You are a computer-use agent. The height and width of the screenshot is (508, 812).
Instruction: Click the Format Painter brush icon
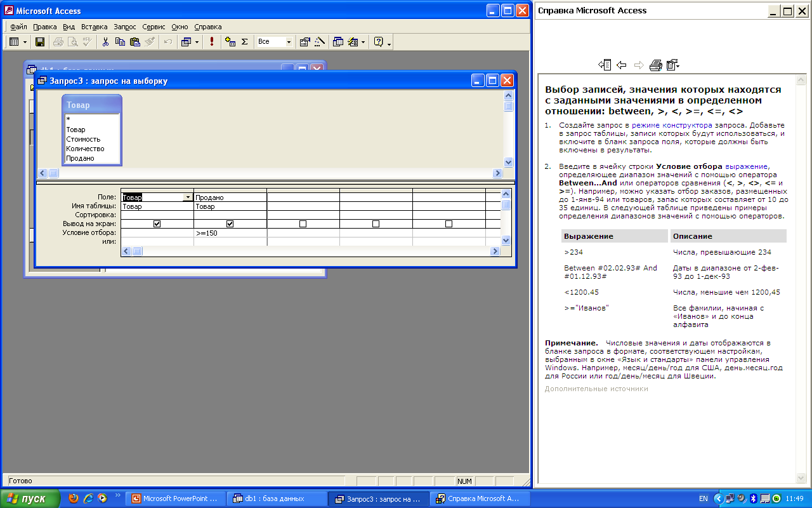[x=149, y=42]
